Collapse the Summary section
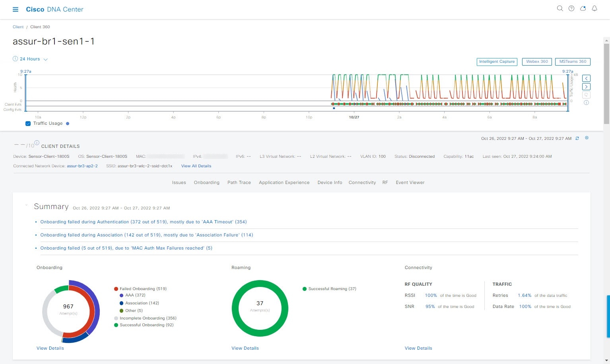 tap(26, 205)
